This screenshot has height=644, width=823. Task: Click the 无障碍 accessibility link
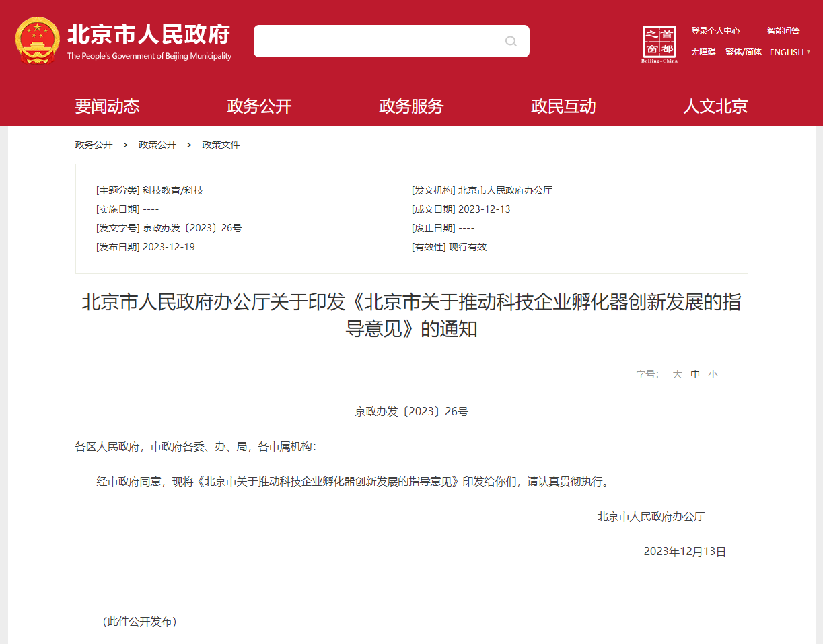point(703,52)
